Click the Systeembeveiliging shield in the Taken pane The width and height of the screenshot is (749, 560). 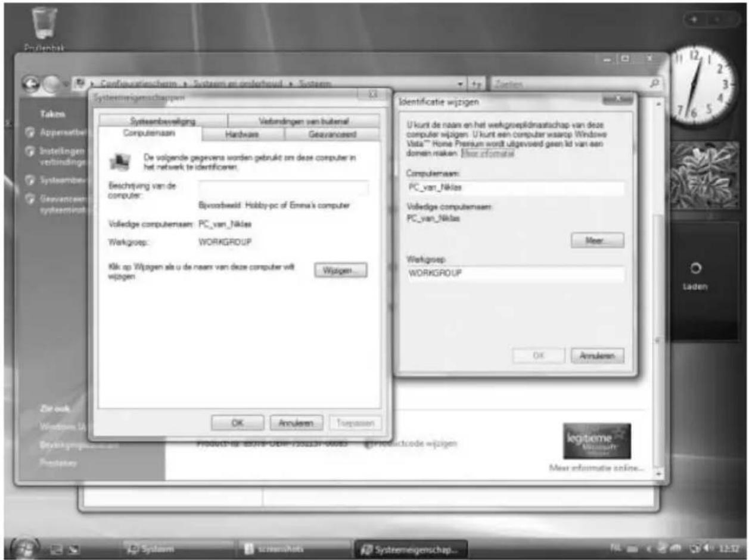pos(30,179)
